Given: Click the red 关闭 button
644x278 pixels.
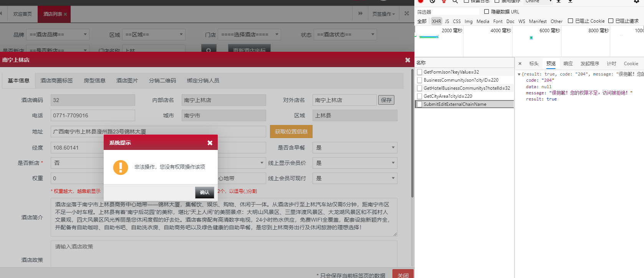Looking at the screenshot, I should tap(403, 275).
